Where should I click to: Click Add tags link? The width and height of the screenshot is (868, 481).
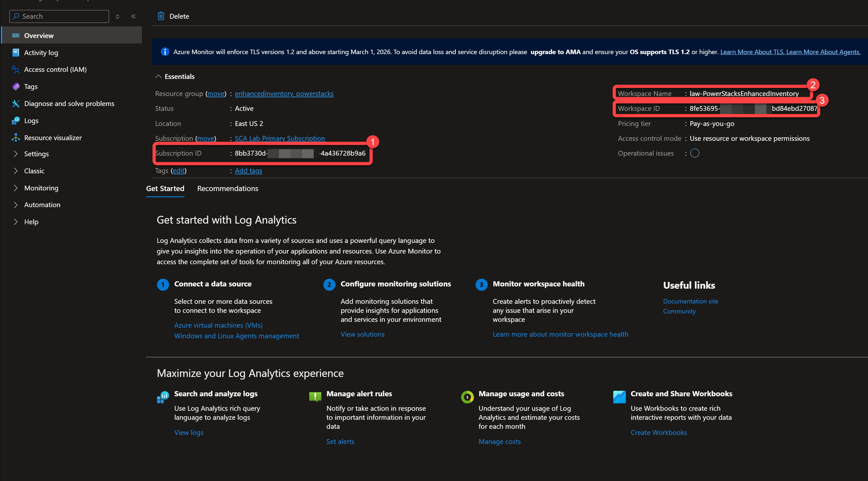coord(248,171)
